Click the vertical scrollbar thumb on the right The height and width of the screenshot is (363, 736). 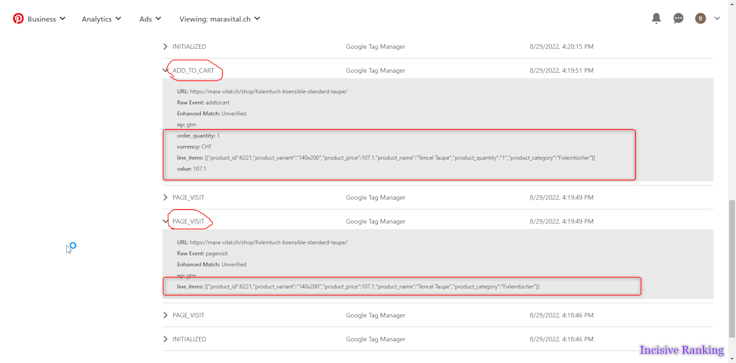[732, 268]
